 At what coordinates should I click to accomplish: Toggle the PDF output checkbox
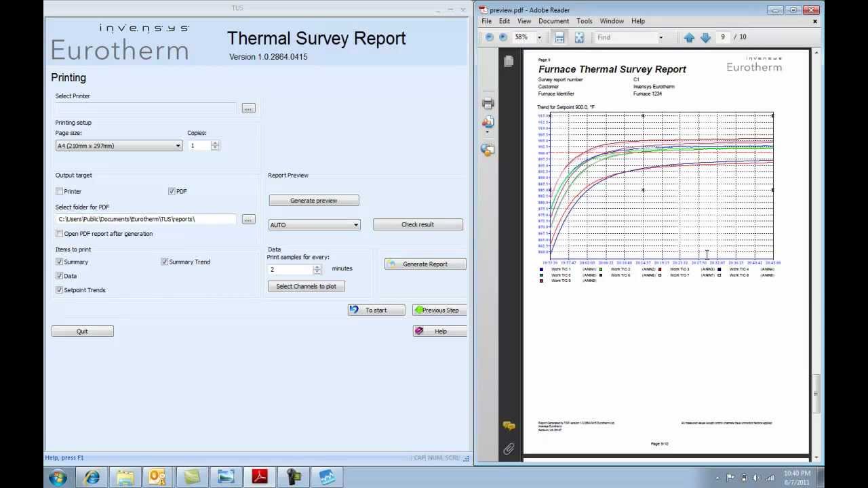[172, 192]
